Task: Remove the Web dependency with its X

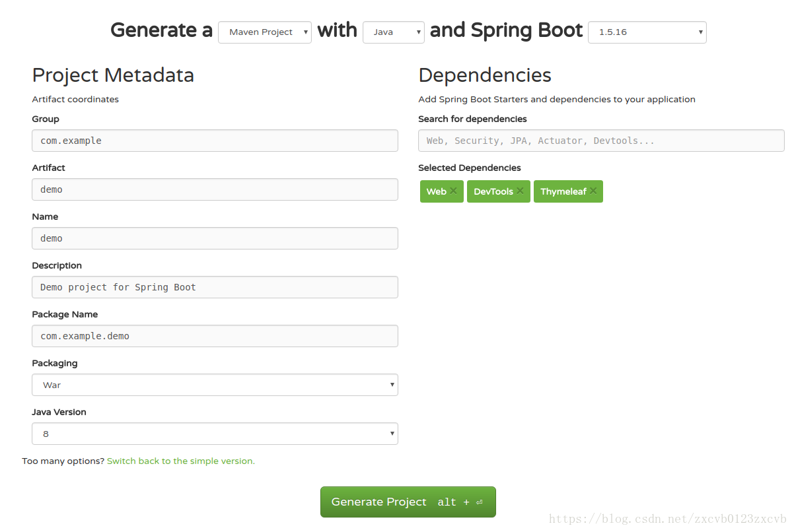Action: [x=453, y=191]
